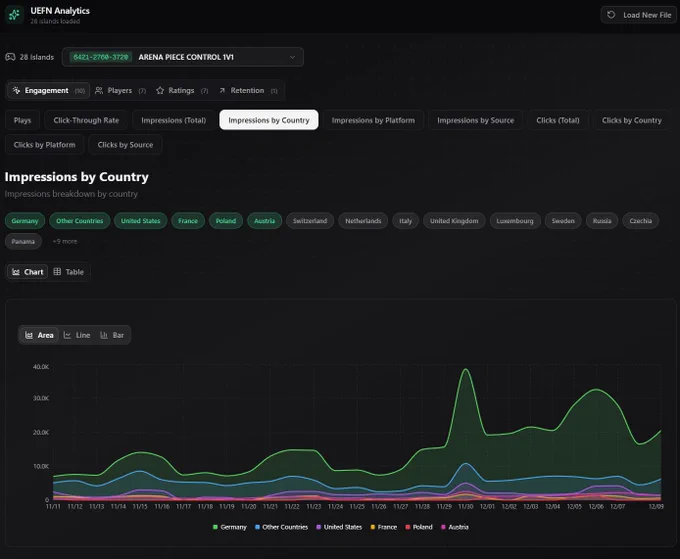Switch to the Ratings category tab

pyautogui.click(x=182, y=90)
